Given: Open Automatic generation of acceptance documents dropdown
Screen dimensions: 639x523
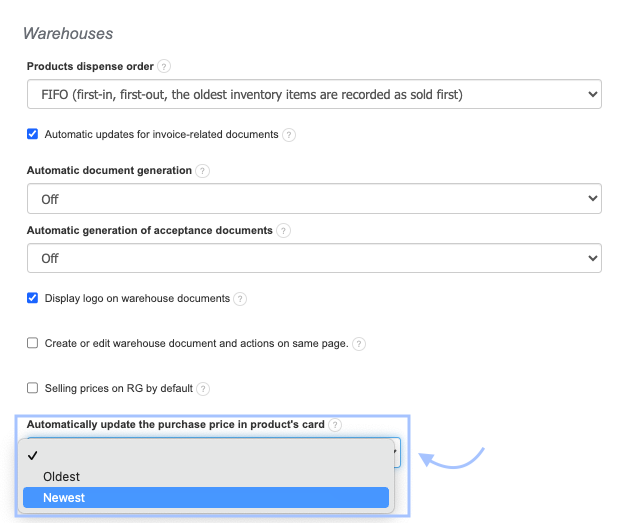Looking at the screenshot, I should [314, 258].
